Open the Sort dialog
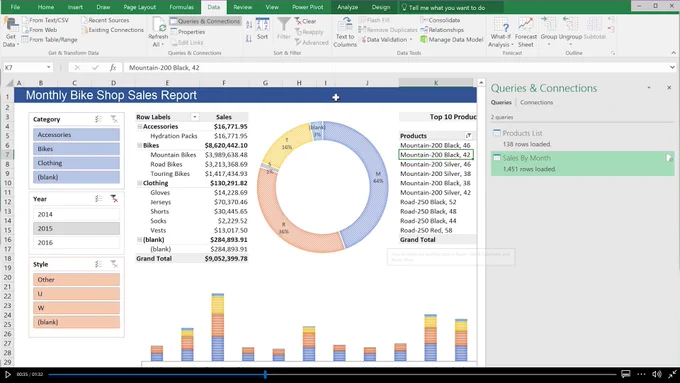Screen dimensions: 680x383 (262, 29)
